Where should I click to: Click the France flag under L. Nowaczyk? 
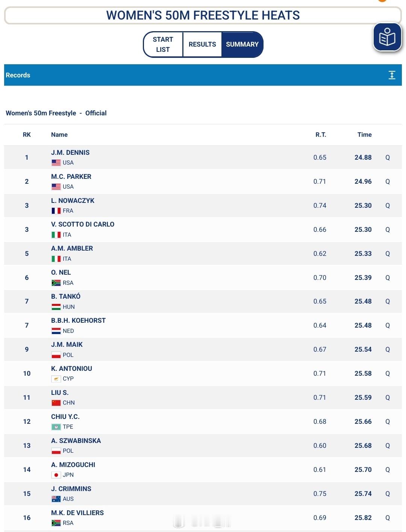tap(56, 211)
